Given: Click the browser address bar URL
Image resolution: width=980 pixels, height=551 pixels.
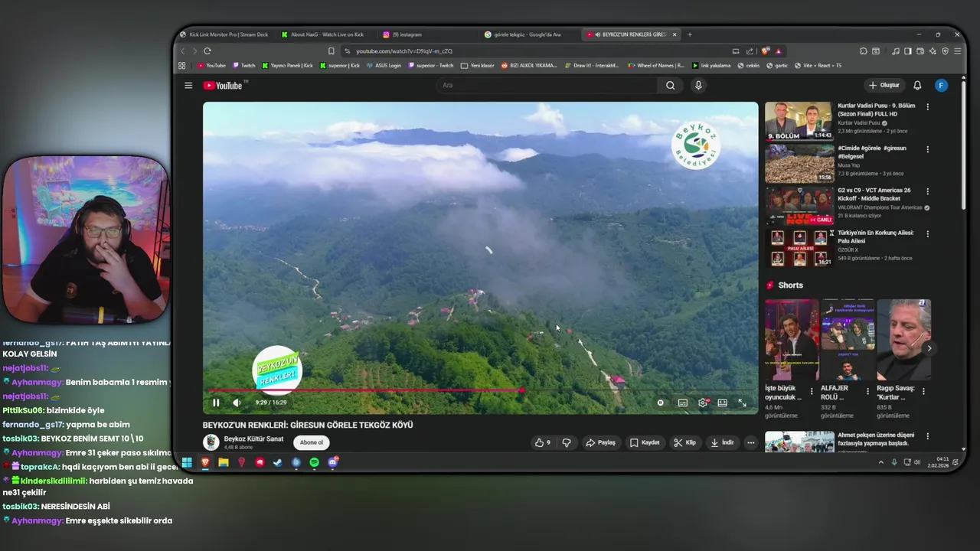Looking at the screenshot, I should [404, 51].
